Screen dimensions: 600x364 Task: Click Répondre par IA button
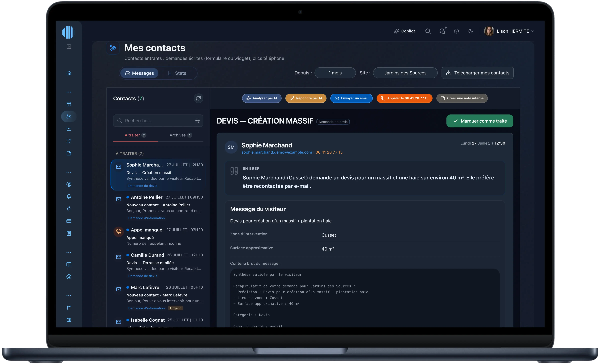306,98
